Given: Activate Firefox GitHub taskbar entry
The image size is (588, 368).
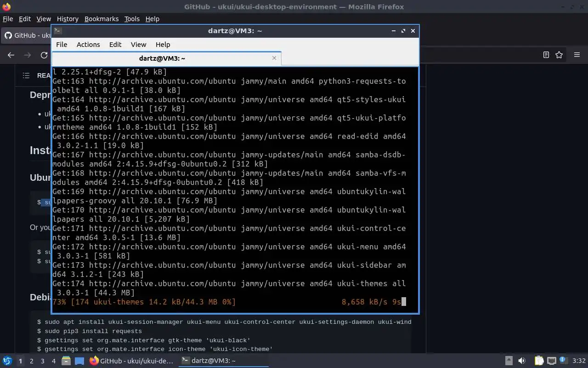Looking at the screenshot, I should point(132,361).
